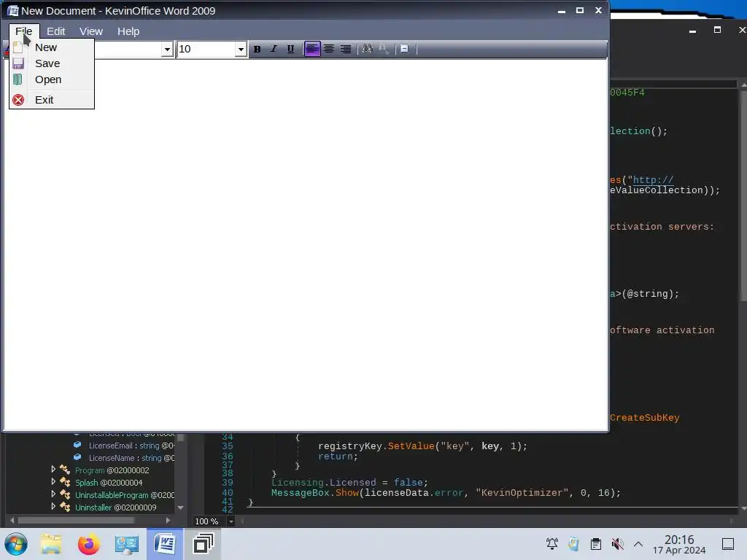Align text left in the toolbar
Screen dimensions: 747x560
coord(312,49)
